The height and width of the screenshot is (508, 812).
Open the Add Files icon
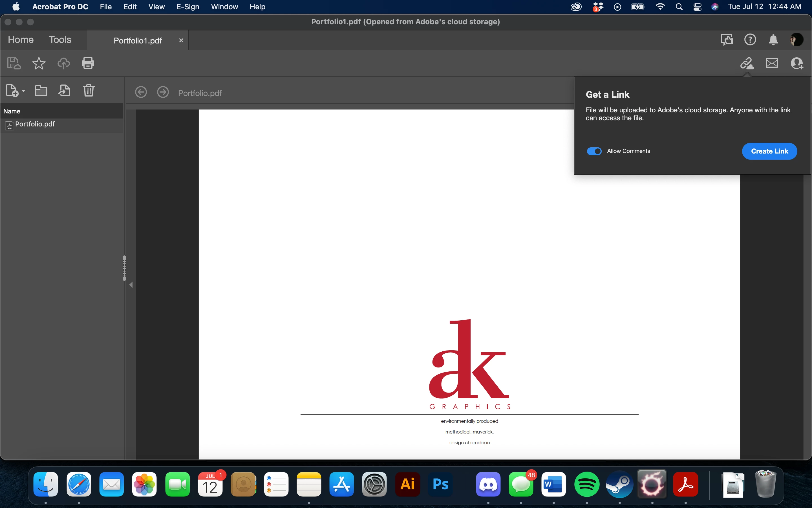pyautogui.click(x=12, y=91)
